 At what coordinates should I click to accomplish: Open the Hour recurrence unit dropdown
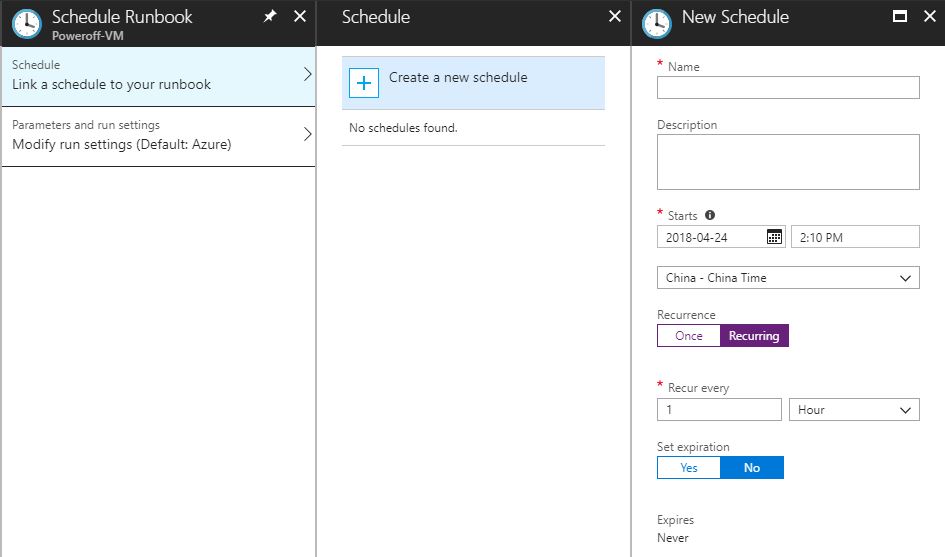pos(854,410)
